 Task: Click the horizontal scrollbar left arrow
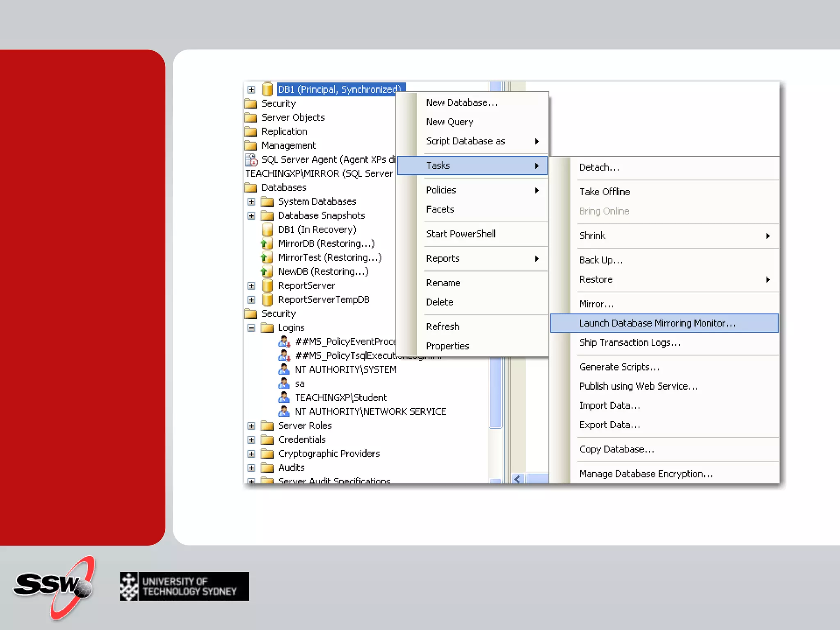click(517, 479)
